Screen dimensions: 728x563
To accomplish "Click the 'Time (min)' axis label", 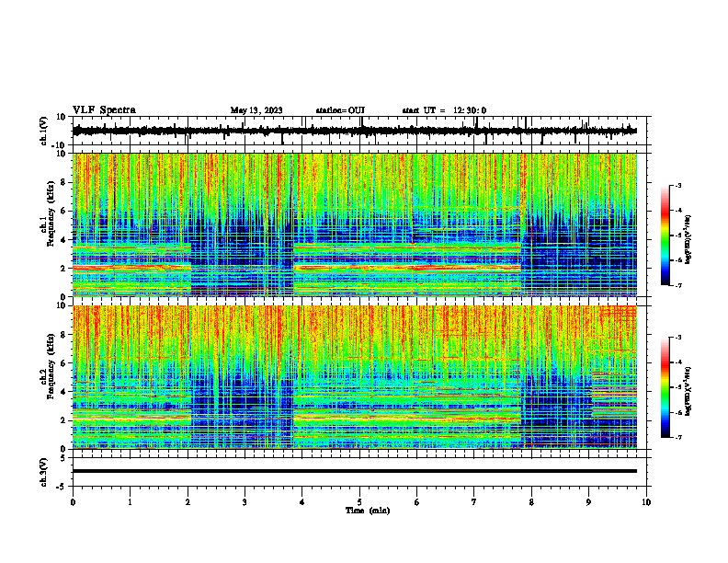I will (x=368, y=511).
